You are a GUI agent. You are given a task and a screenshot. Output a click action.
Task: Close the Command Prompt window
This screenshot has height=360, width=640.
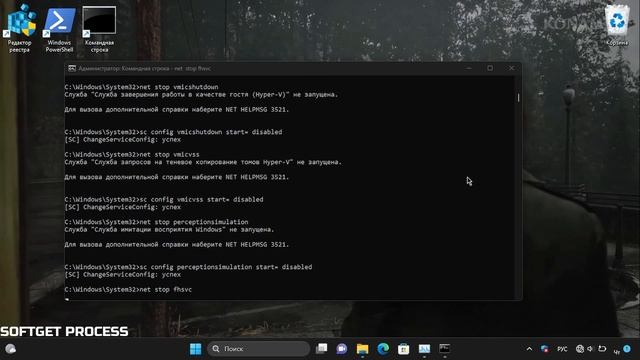pos(511,68)
